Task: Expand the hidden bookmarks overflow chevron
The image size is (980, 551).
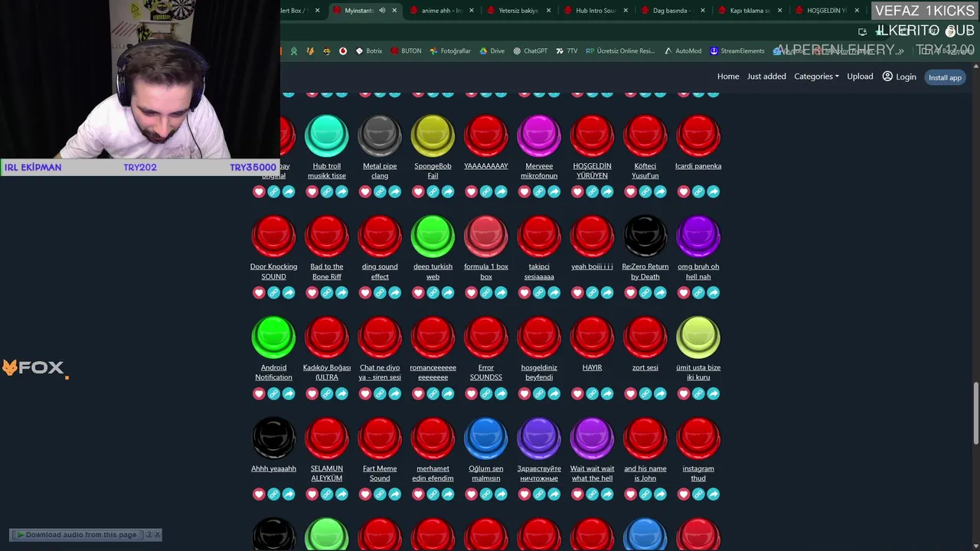Action: click(901, 51)
